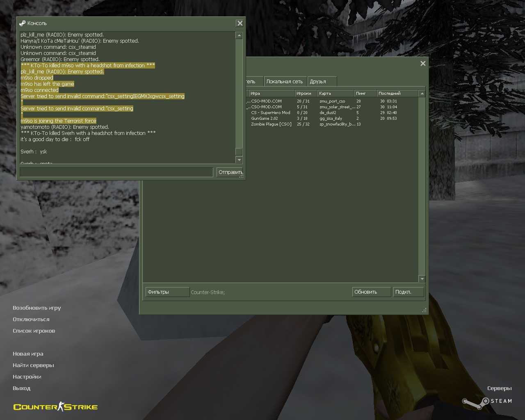Connect using the Подкл. button

pyautogui.click(x=408, y=292)
